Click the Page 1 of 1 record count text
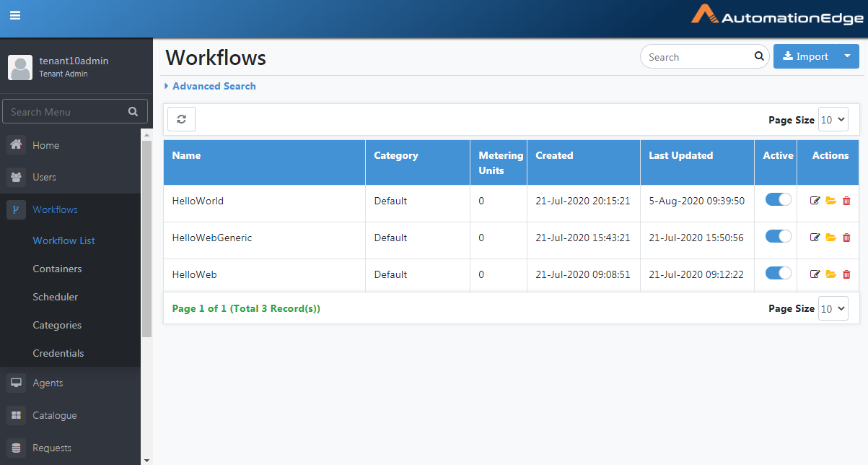The image size is (868, 465). pos(246,308)
